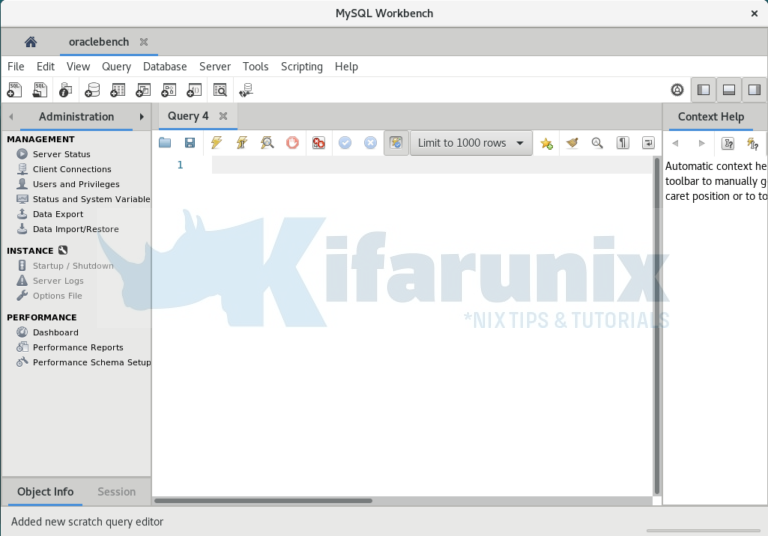Open the Workbench home tab

(x=30, y=42)
